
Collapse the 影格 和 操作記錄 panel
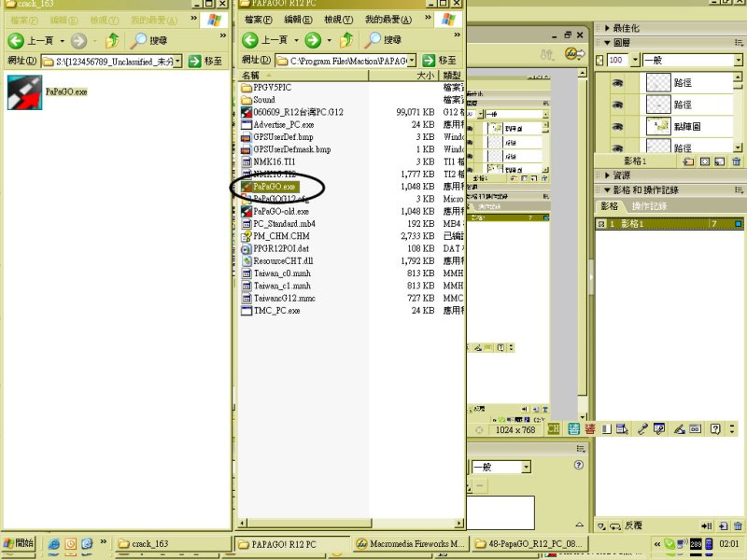608,190
